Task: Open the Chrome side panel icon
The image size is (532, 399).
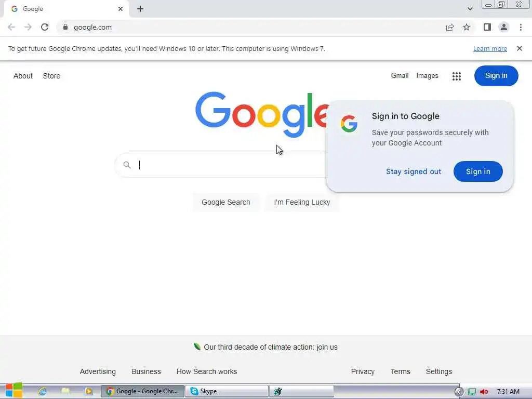Action: point(487,27)
